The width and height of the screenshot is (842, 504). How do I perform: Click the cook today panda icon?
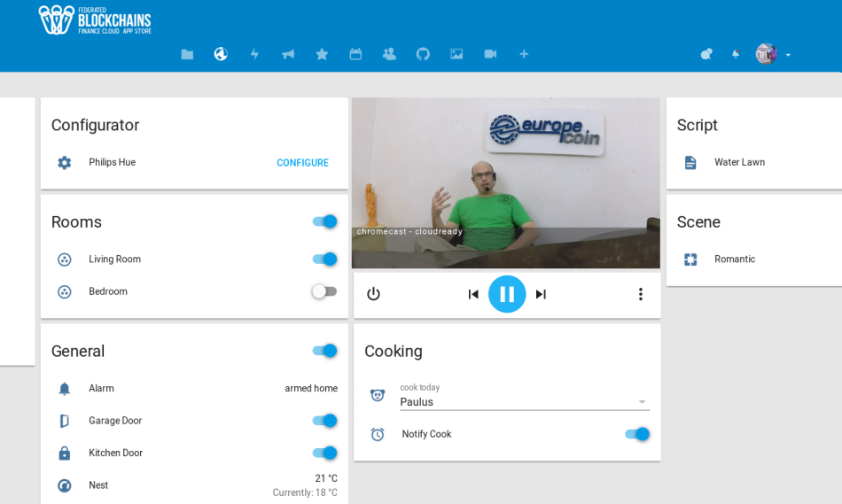click(x=378, y=396)
